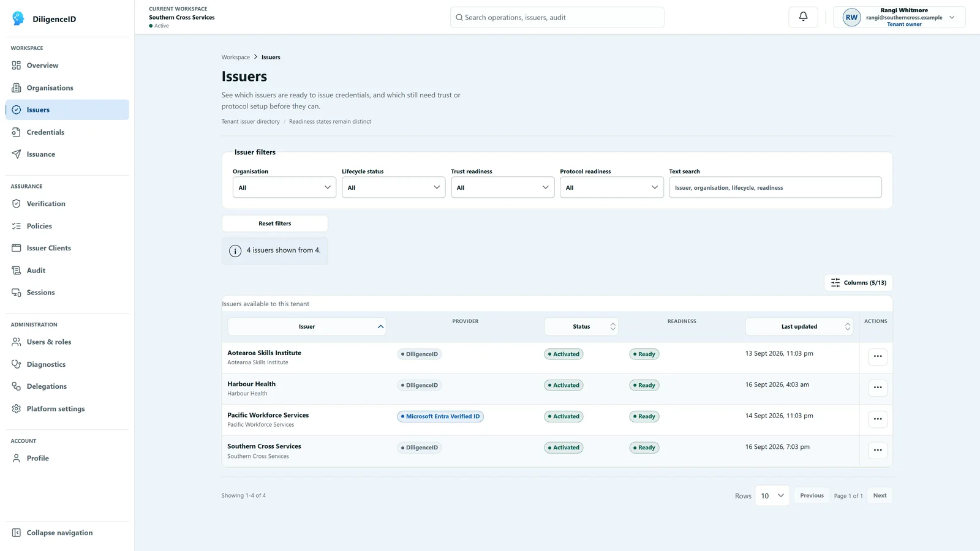Open Issuance in the sidebar
980x551 pixels.
[x=67, y=154]
